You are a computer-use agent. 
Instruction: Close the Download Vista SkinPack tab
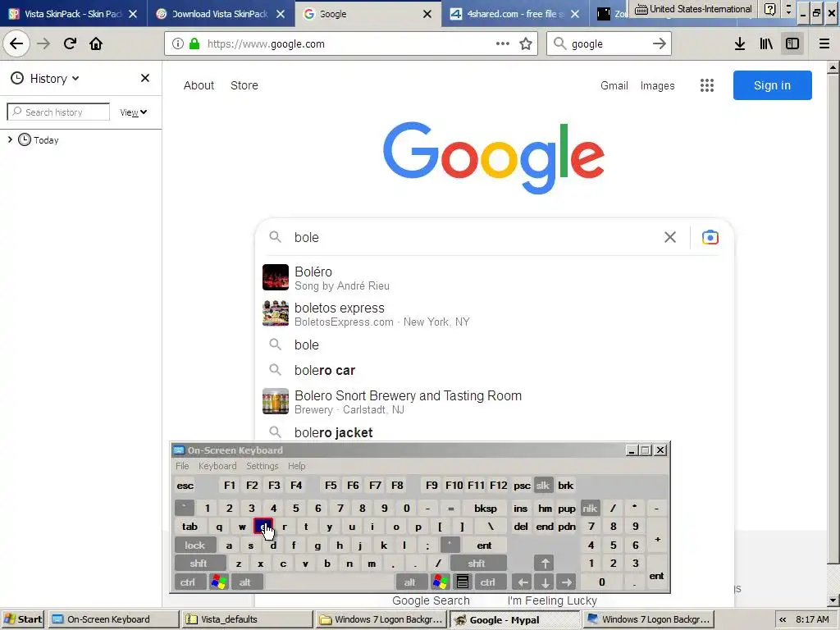point(281,14)
